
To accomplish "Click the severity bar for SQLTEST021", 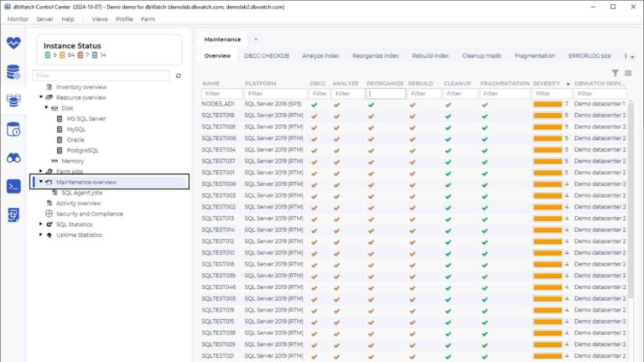I will coord(548,356).
